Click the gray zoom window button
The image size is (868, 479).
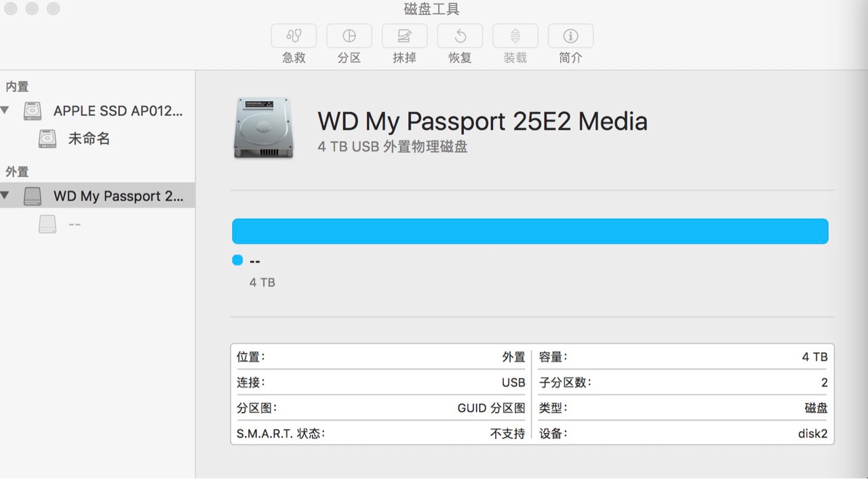pos(53,9)
